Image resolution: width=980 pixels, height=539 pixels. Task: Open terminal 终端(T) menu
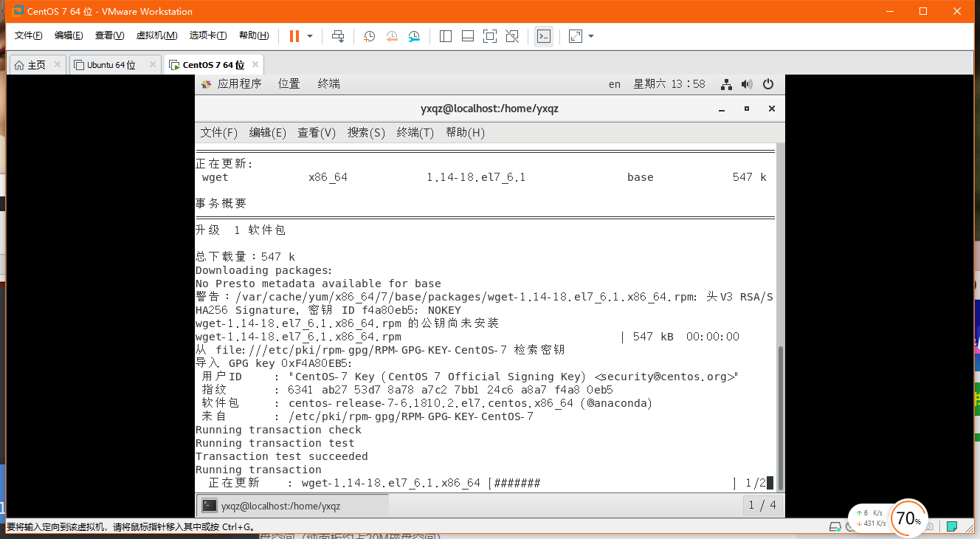415,133
